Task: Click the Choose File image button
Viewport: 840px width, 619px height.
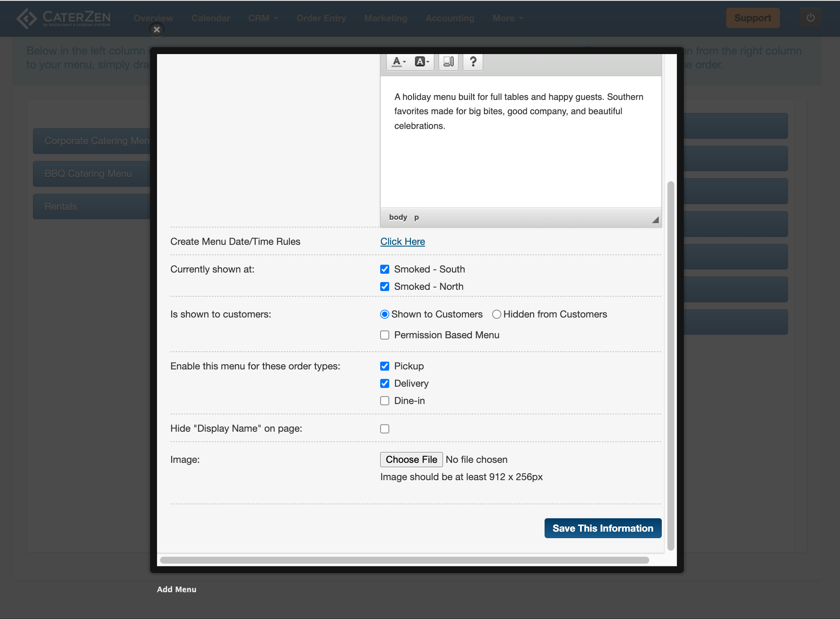Action: point(411,459)
